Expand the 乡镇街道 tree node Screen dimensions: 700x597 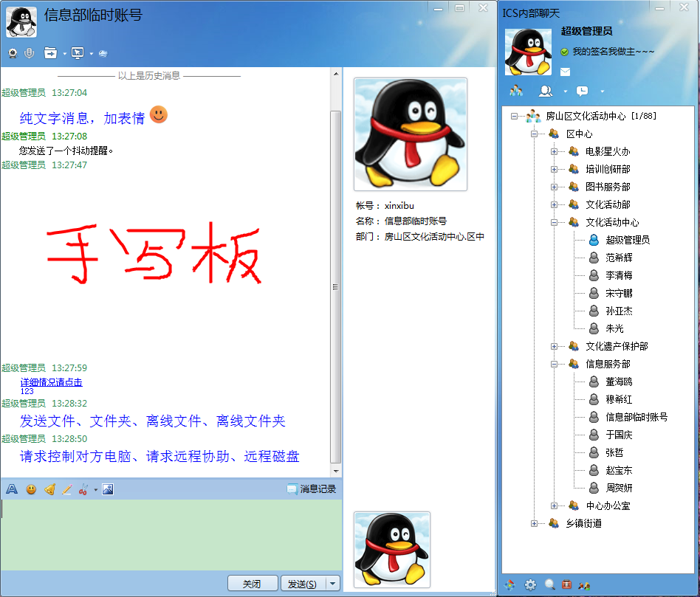coord(534,523)
